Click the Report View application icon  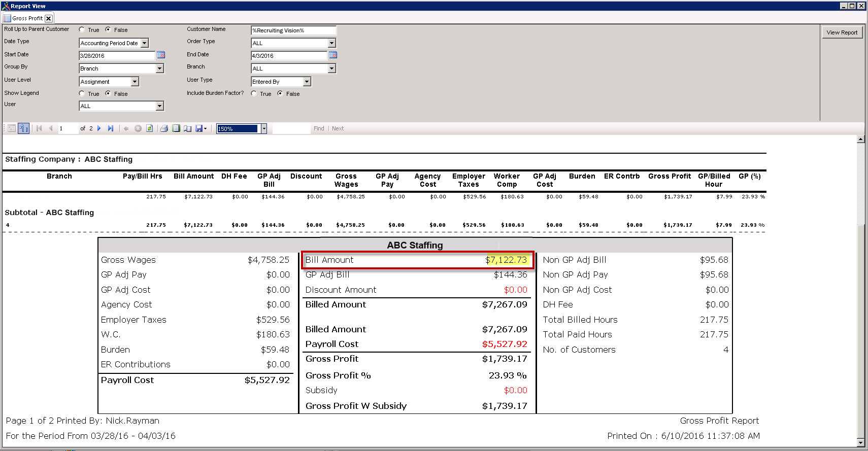click(6, 6)
